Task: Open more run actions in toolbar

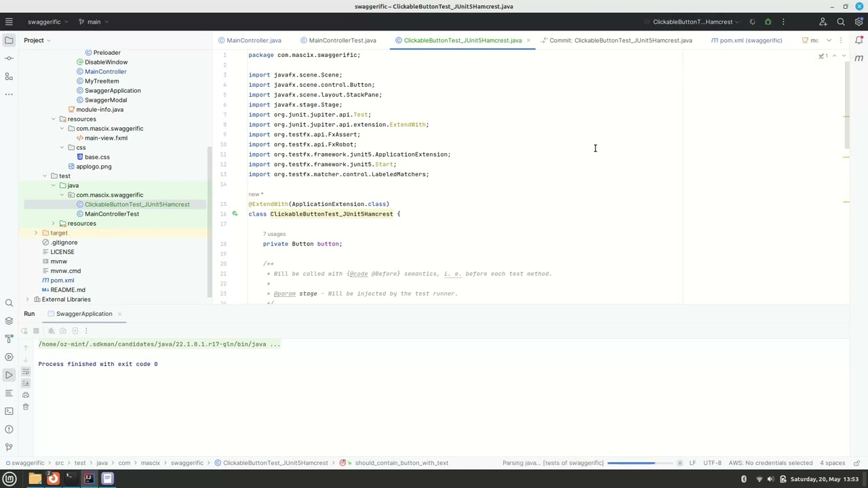Action: coord(783,22)
